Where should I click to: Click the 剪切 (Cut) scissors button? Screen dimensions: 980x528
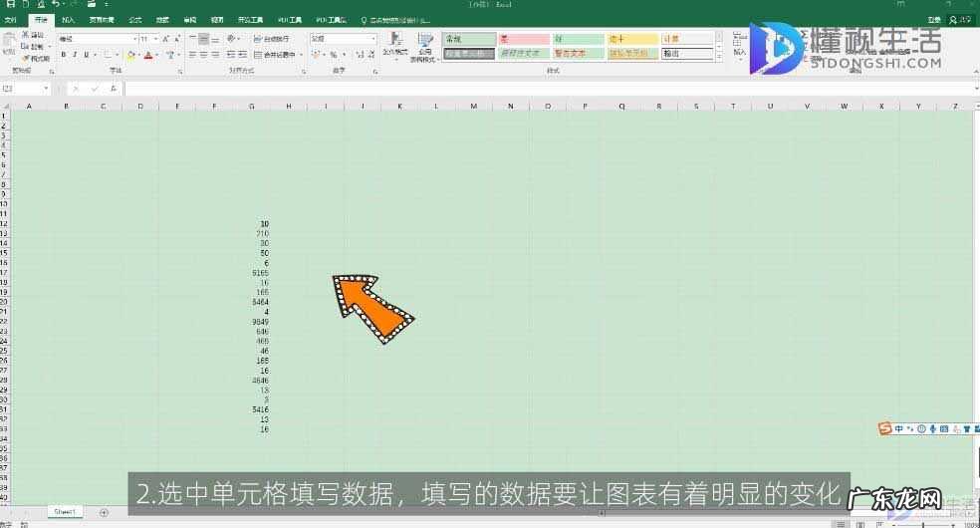33,34
